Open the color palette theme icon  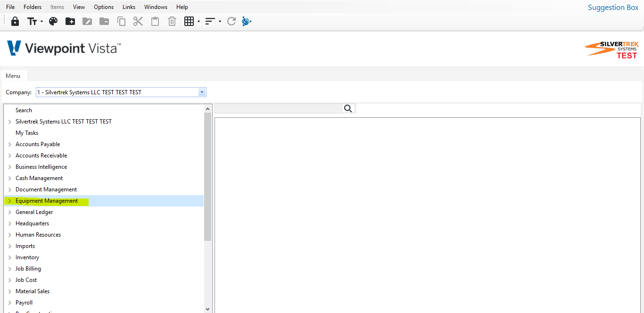(53, 21)
